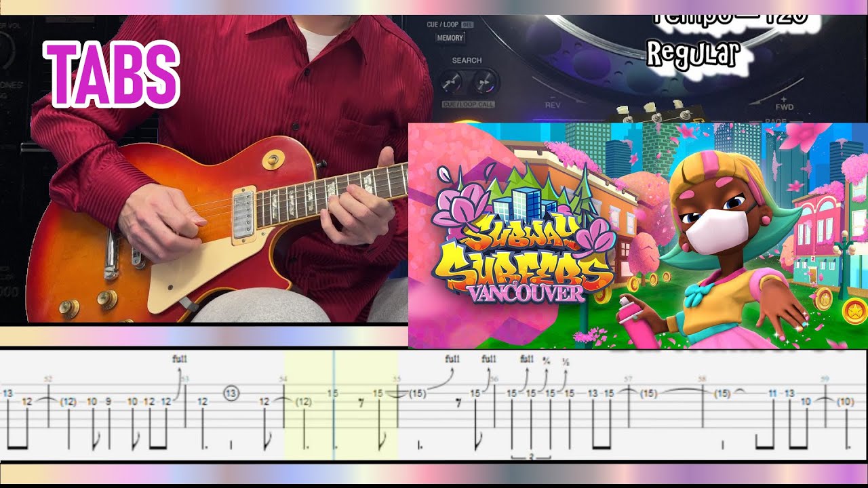Click the pink TABS title text
The height and width of the screenshot is (488, 868).
point(113,75)
